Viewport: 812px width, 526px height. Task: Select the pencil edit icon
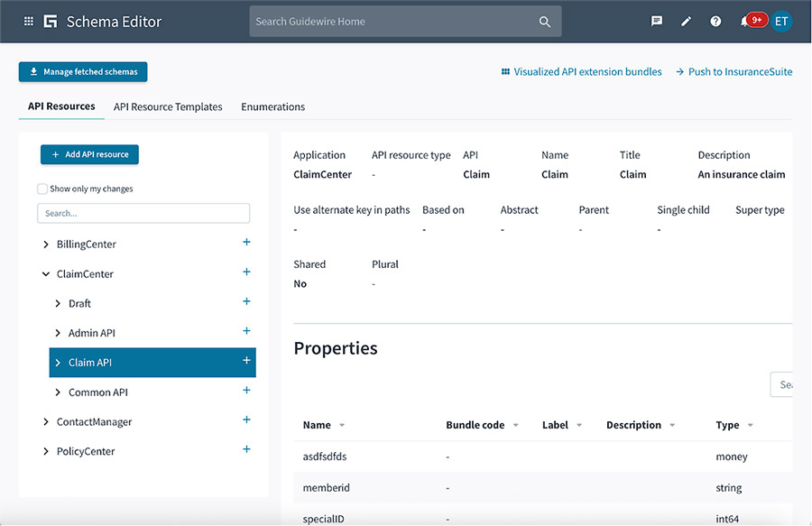[686, 20]
